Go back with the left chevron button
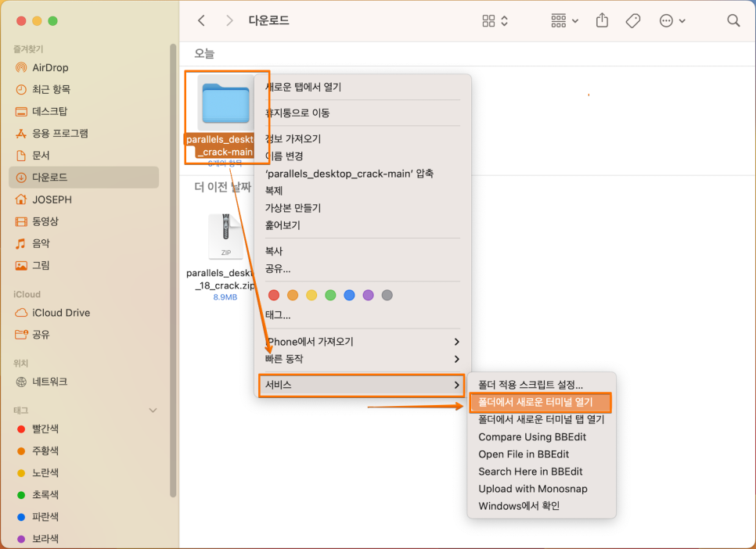756x549 pixels. click(202, 21)
